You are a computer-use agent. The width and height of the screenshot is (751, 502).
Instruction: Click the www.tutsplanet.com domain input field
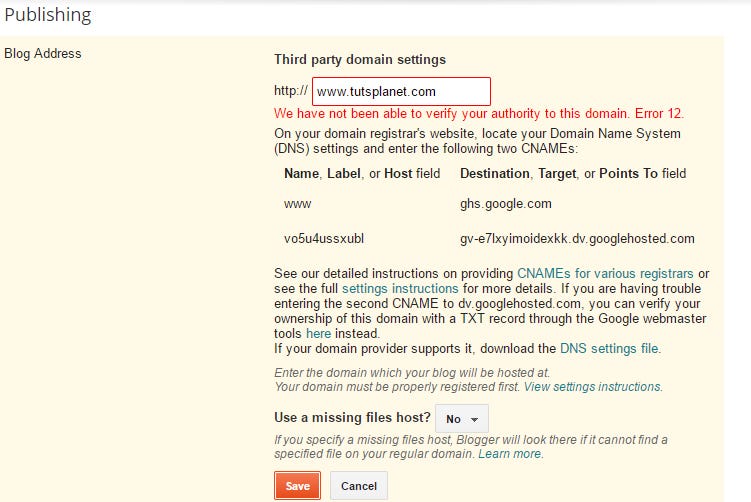[x=401, y=91]
